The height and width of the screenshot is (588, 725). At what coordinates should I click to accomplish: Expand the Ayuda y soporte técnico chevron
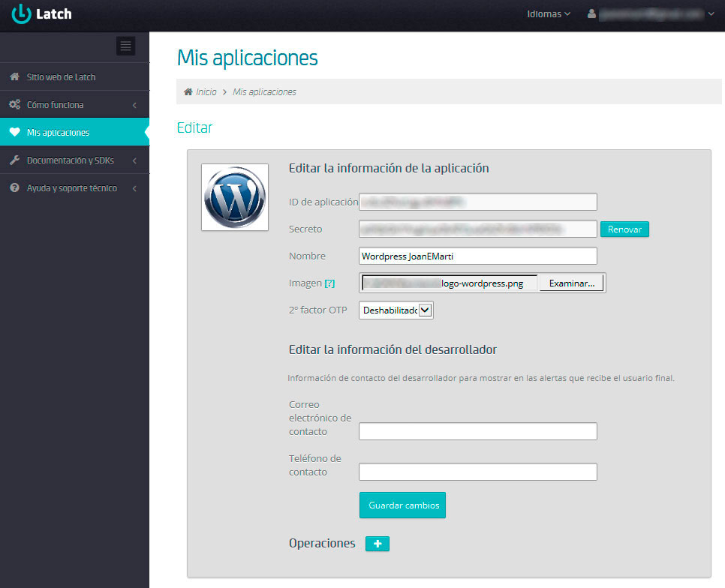point(134,188)
